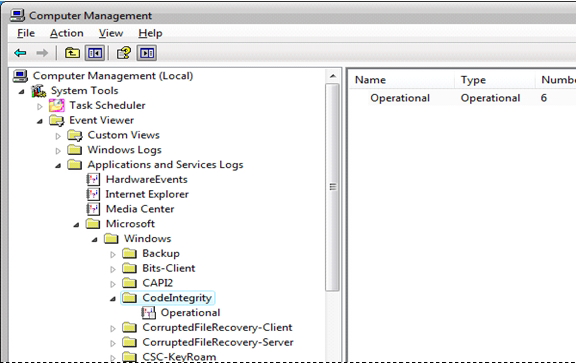Sort by the Type column header

click(495, 80)
